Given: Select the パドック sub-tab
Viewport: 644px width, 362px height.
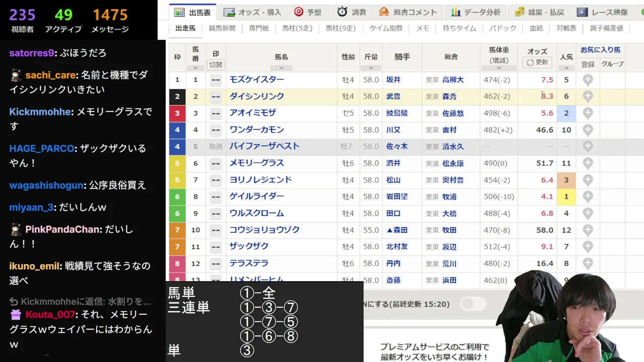Looking at the screenshot, I should coord(503,28).
